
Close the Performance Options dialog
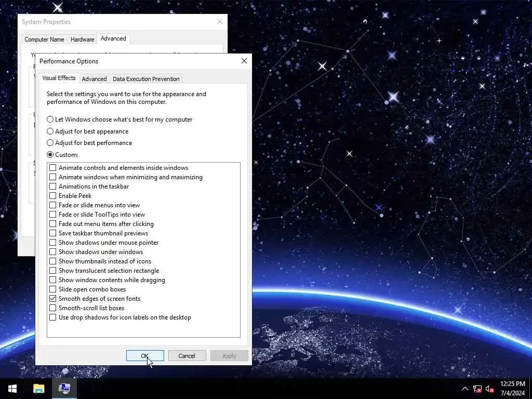pos(244,61)
